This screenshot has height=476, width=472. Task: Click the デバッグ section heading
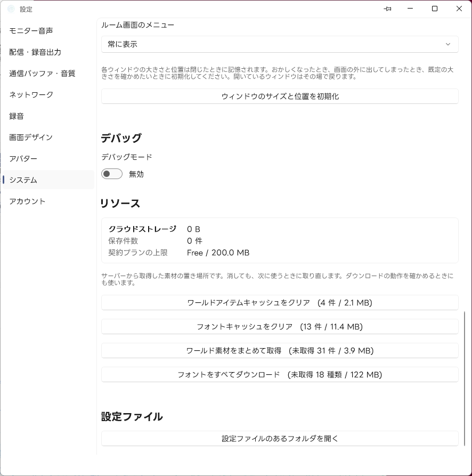pos(121,138)
